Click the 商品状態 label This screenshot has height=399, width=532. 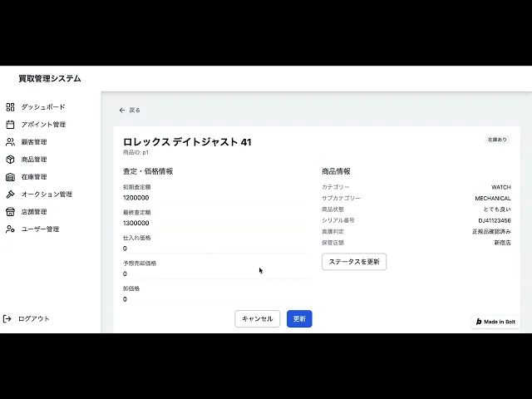332,209
